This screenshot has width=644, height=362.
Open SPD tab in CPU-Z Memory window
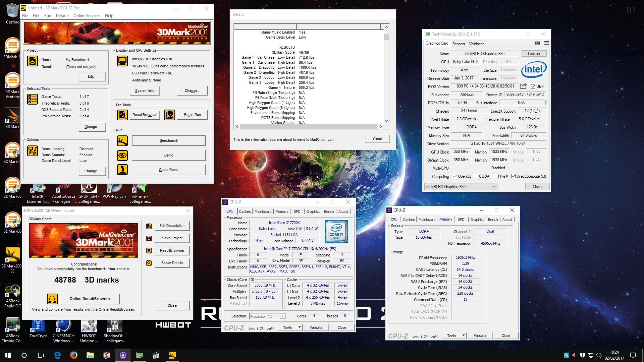[x=461, y=220]
